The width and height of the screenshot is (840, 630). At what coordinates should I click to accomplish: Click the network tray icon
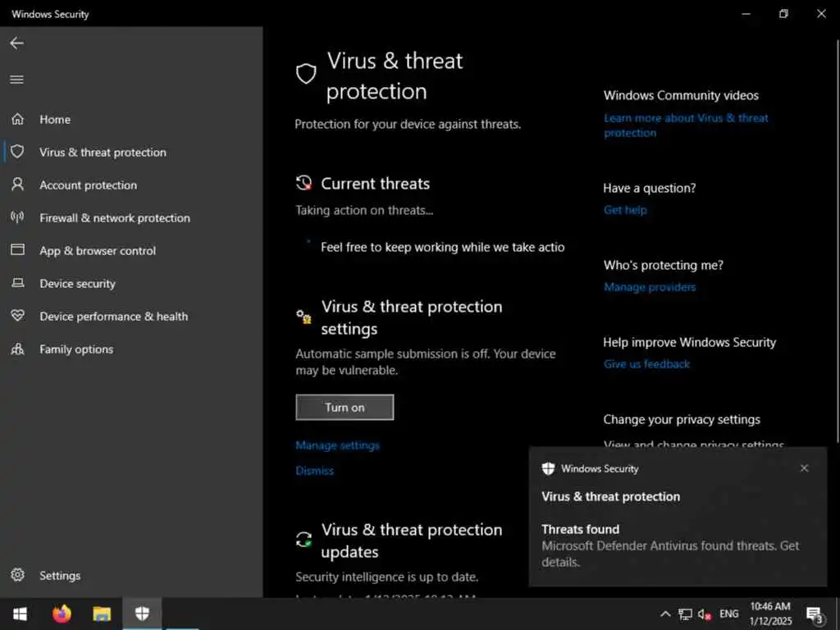pyautogui.click(x=685, y=614)
